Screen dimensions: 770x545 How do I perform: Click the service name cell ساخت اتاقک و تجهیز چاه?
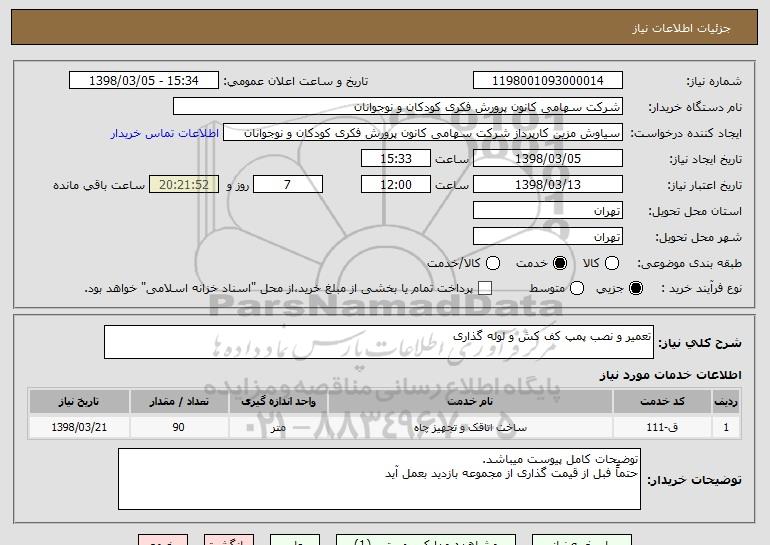tap(470, 427)
